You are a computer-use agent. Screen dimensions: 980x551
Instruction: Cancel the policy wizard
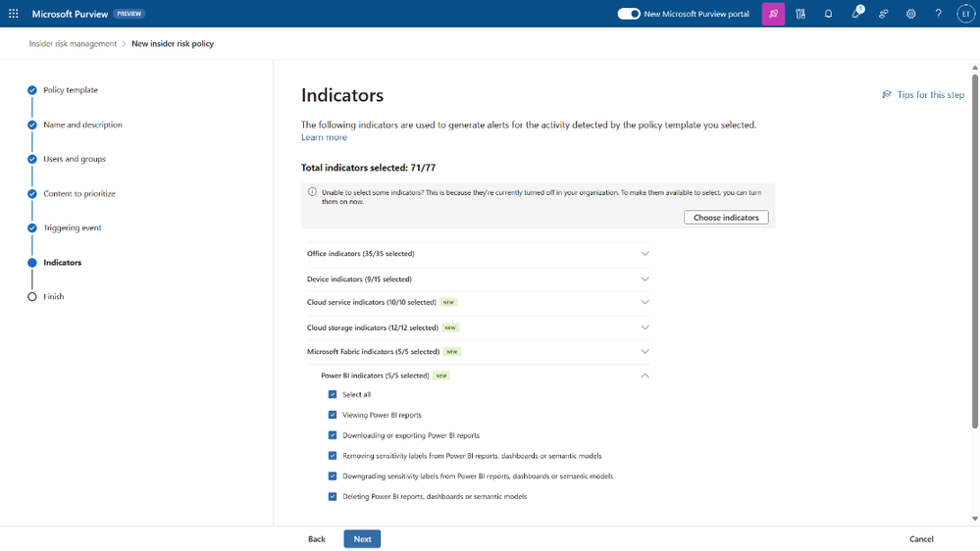(921, 539)
